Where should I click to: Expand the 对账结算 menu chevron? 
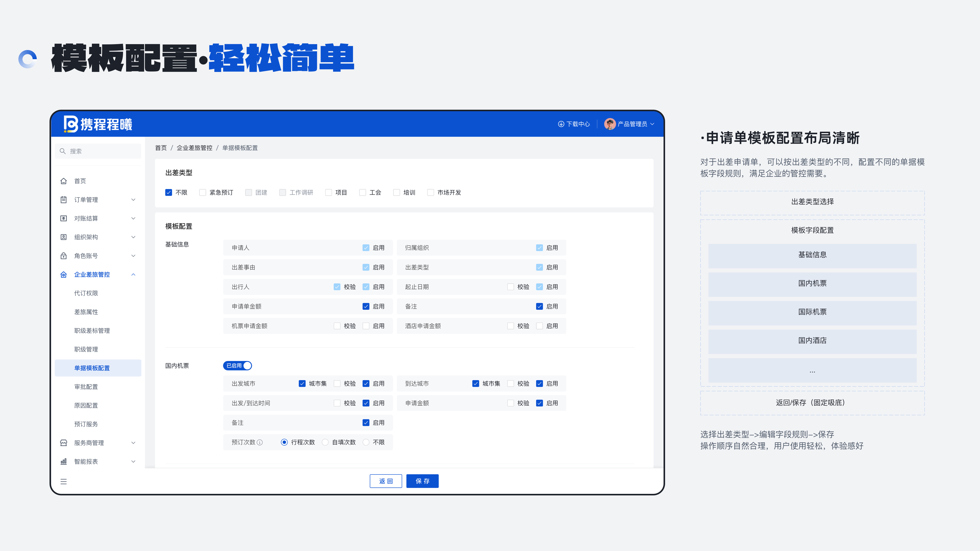tap(133, 218)
